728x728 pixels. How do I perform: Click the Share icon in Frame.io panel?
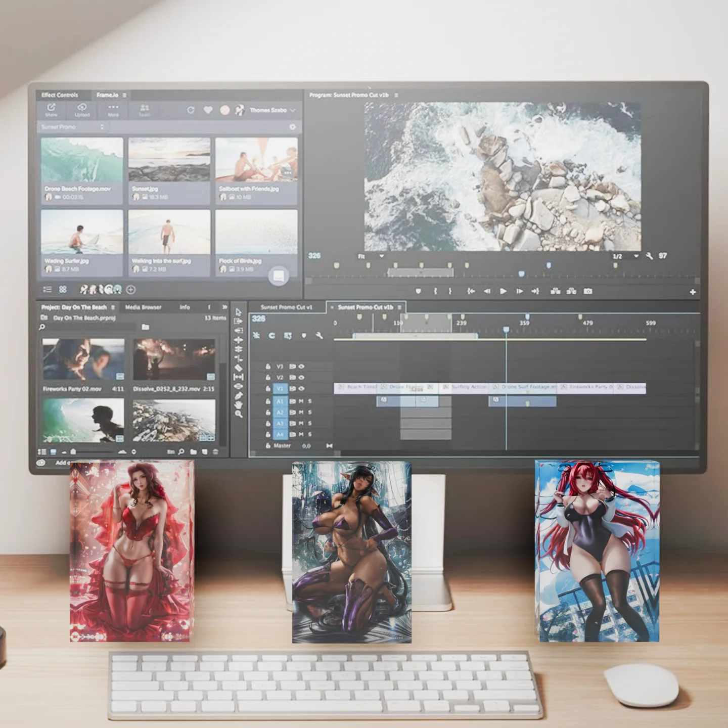51,107
